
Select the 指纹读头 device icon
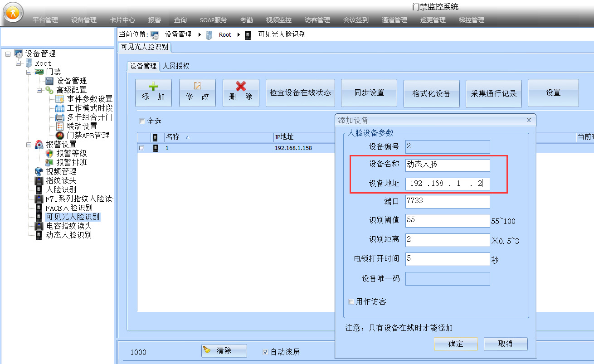pos(39,180)
